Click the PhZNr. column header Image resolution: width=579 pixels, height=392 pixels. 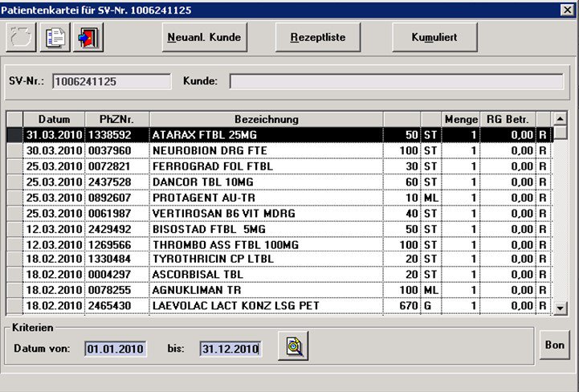coord(117,120)
